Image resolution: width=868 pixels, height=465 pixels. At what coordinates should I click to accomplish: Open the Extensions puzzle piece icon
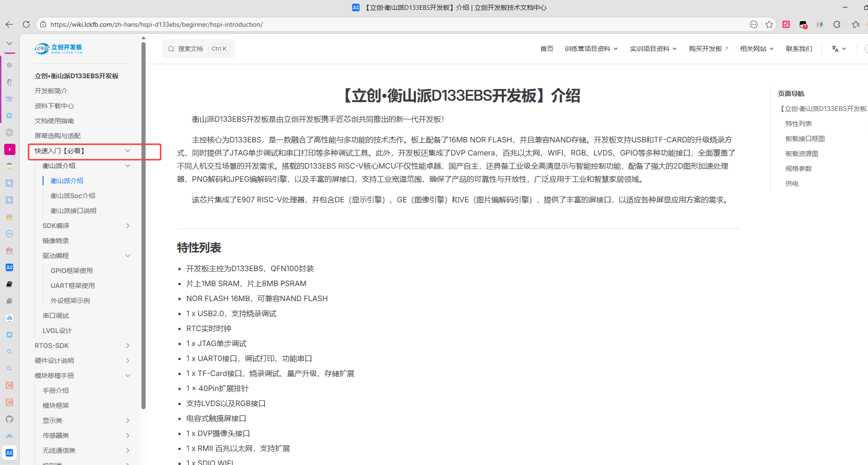pos(837,24)
